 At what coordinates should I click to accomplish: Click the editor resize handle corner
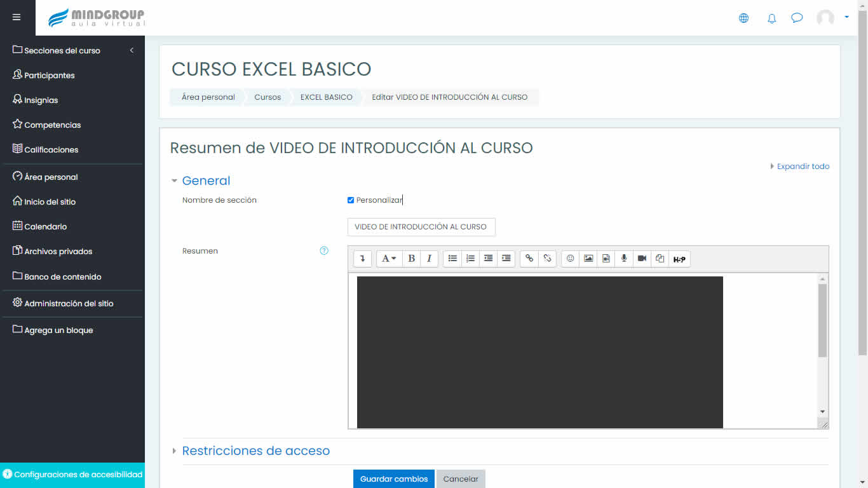click(824, 424)
